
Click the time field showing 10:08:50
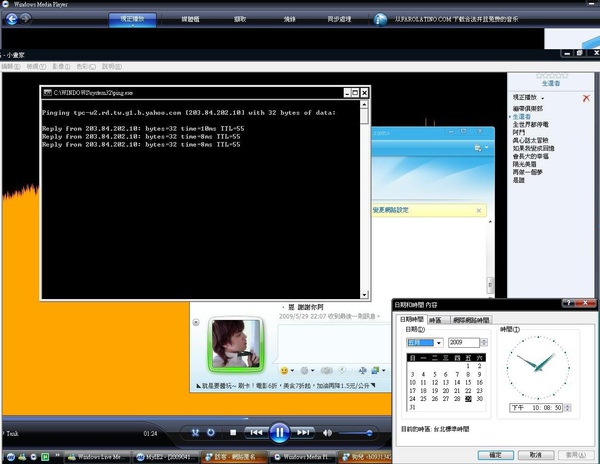pos(536,408)
